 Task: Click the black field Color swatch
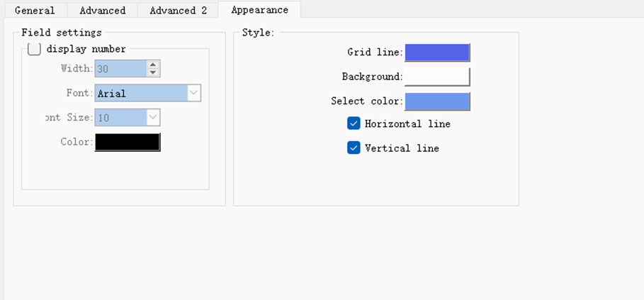(x=128, y=142)
